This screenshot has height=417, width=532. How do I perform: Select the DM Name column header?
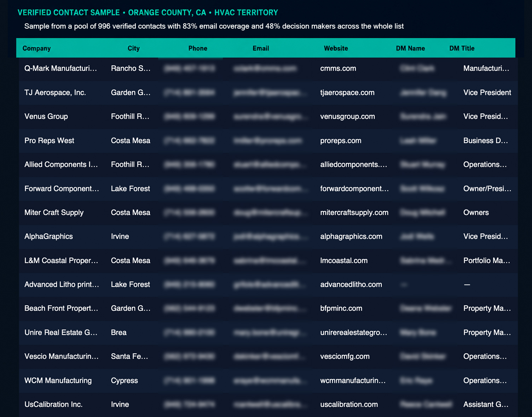pyautogui.click(x=410, y=48)
